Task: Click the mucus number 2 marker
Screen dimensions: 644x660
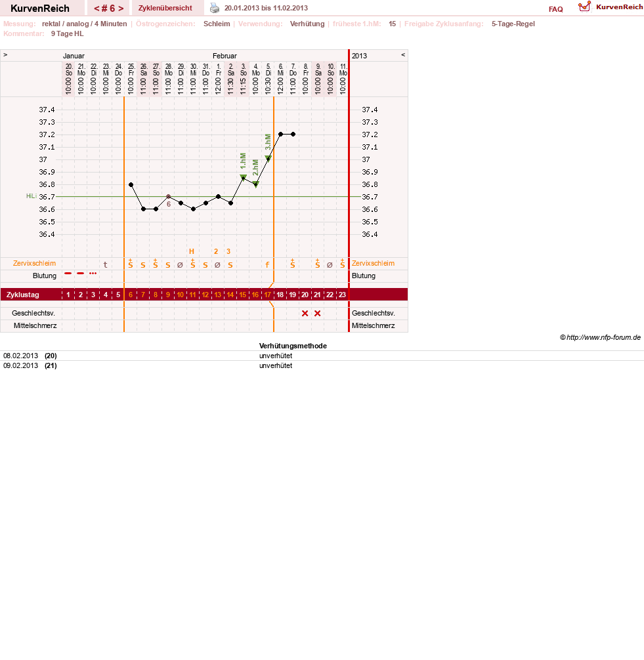Action: tap(216, 252)
